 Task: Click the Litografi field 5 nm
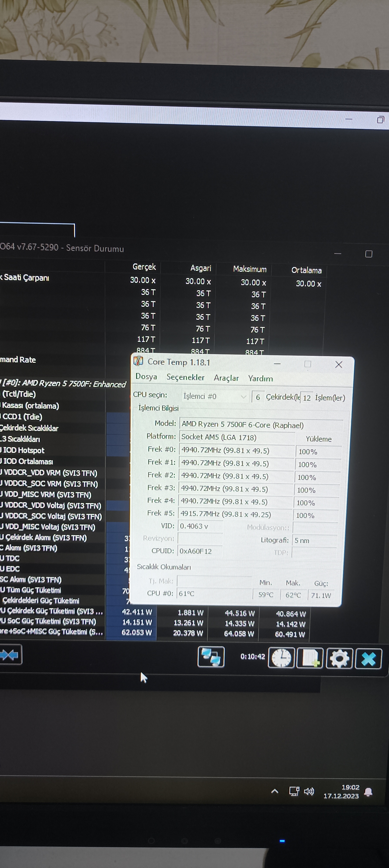point(315,540)
